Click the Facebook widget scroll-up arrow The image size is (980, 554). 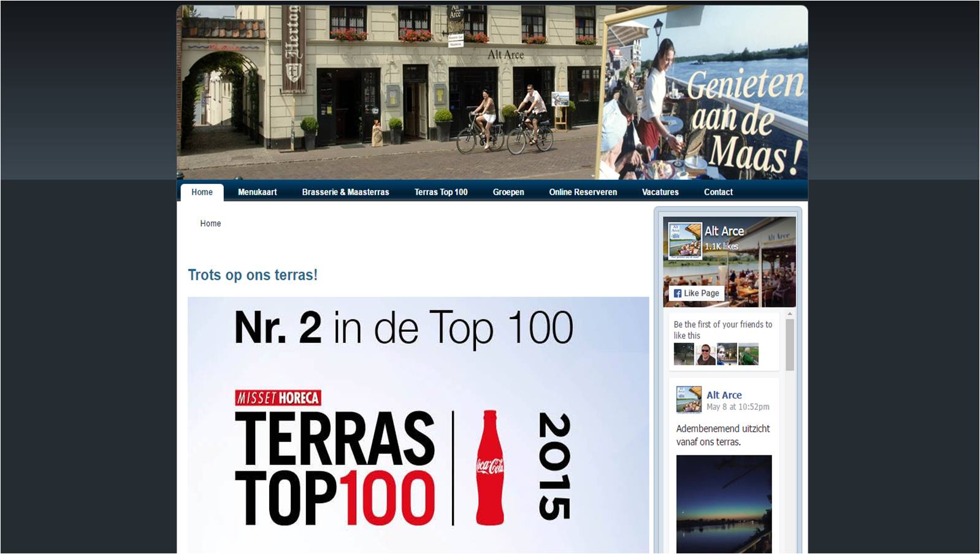pos(790,314)
